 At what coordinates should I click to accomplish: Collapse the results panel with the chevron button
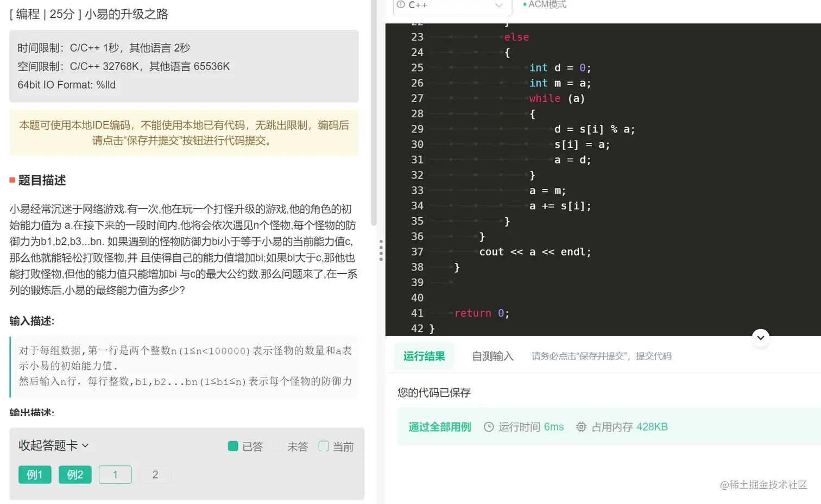tap(761, 338)
